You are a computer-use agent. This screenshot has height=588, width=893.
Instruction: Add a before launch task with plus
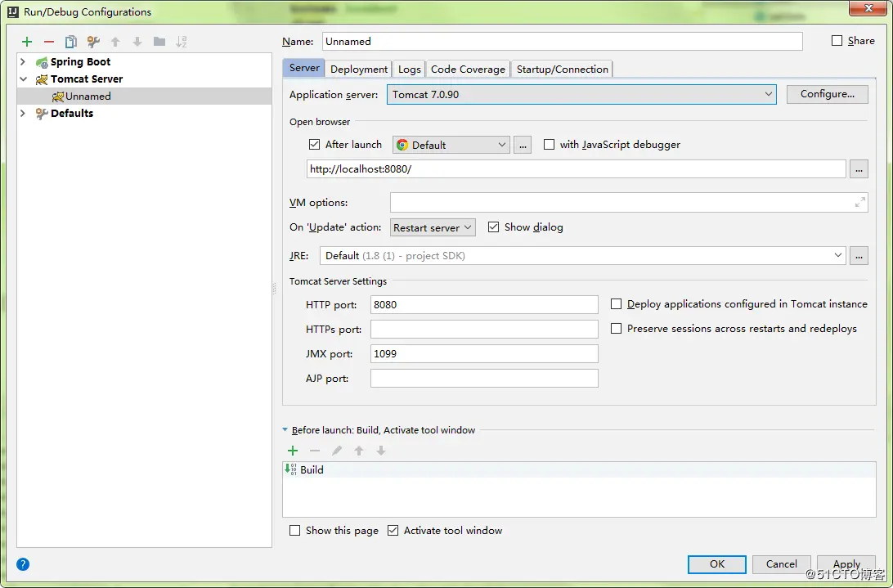point(293,451)
